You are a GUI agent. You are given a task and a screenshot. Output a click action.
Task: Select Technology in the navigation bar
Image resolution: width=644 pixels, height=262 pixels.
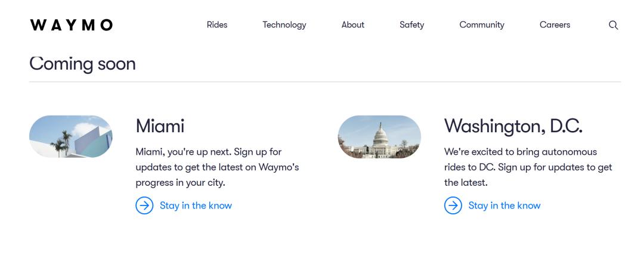[x=284, y=25]
